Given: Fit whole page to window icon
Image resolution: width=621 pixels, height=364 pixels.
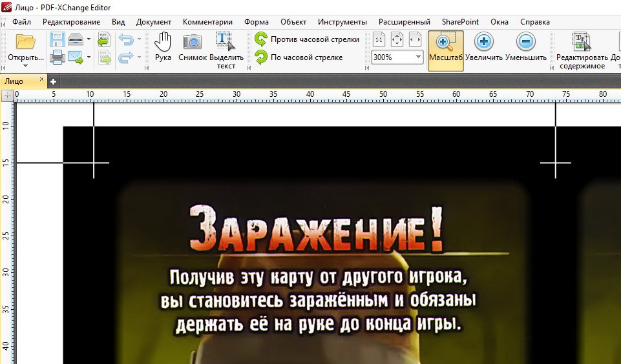Looking at the screenshot, I should [397, 39].
